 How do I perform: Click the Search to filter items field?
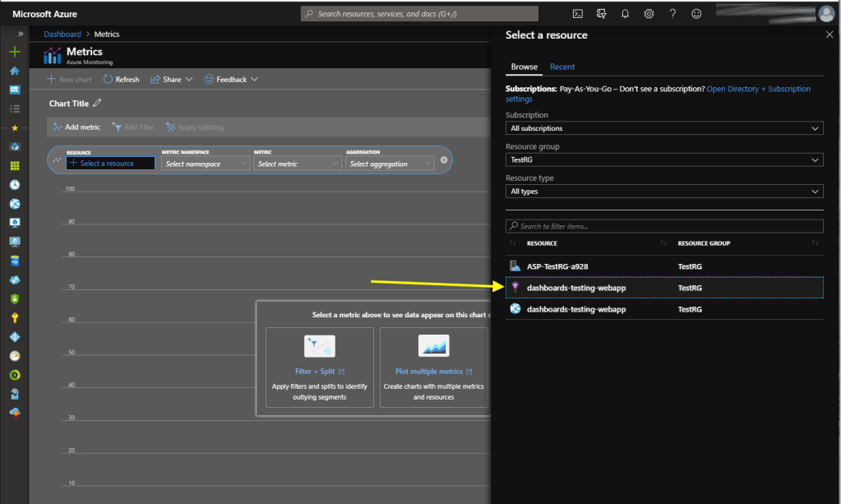[663, 226]
